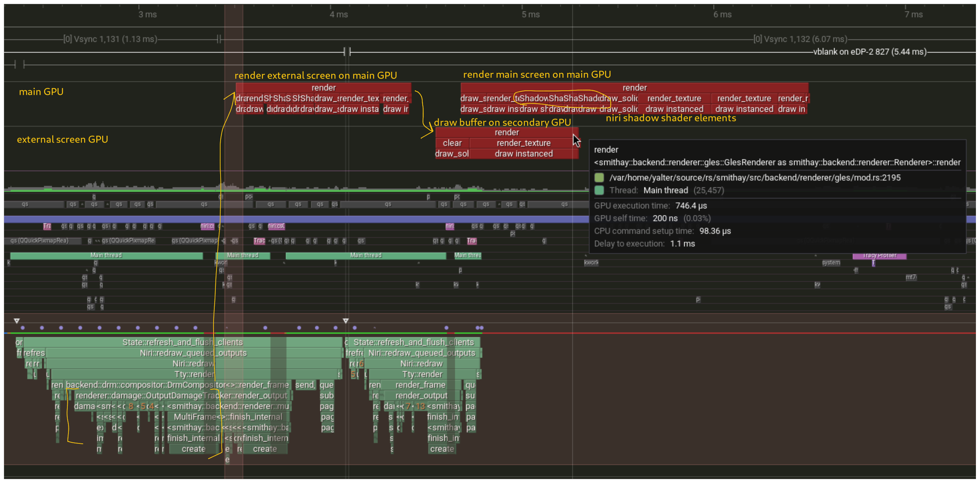Select the leftmost State::refresh_and_flush_clients zone

(182, 342)
